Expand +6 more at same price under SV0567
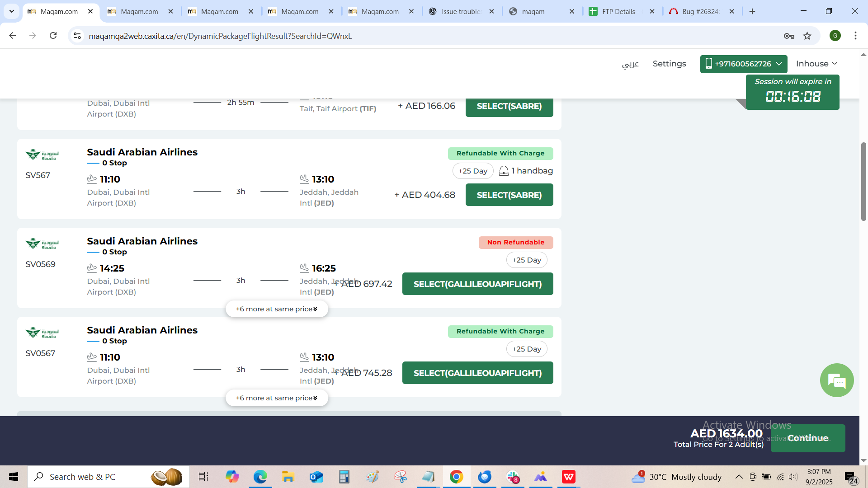This screenshot has width=868, height=488. [277, 398]
